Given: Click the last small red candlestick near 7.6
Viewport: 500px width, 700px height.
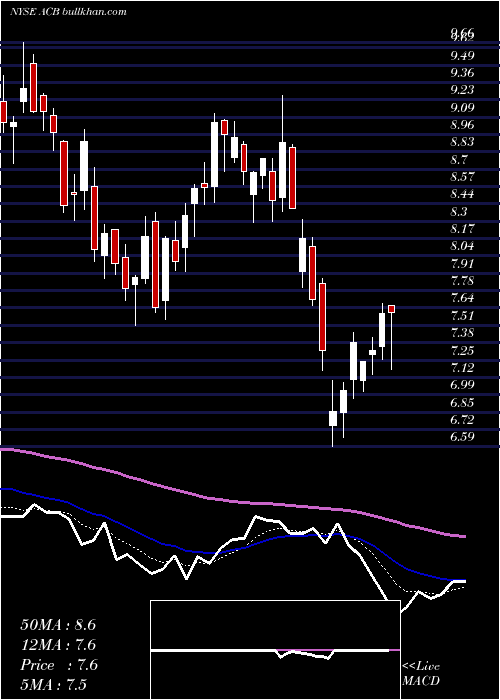Looking at the screenshot, I should [392, 309].
